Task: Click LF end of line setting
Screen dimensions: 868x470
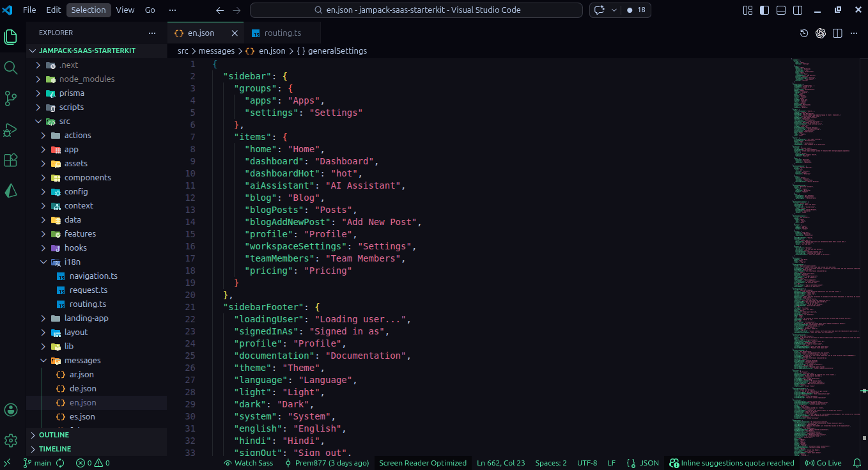Action: (612, 463)
